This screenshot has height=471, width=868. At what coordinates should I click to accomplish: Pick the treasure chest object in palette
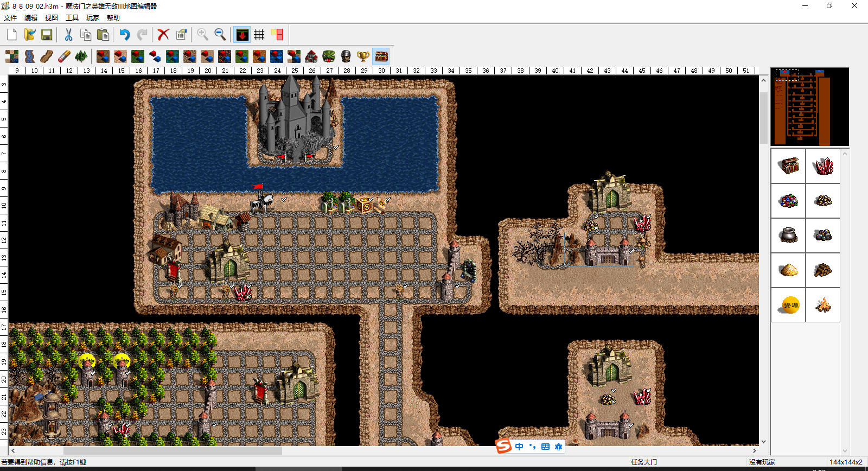click(789, 166)
